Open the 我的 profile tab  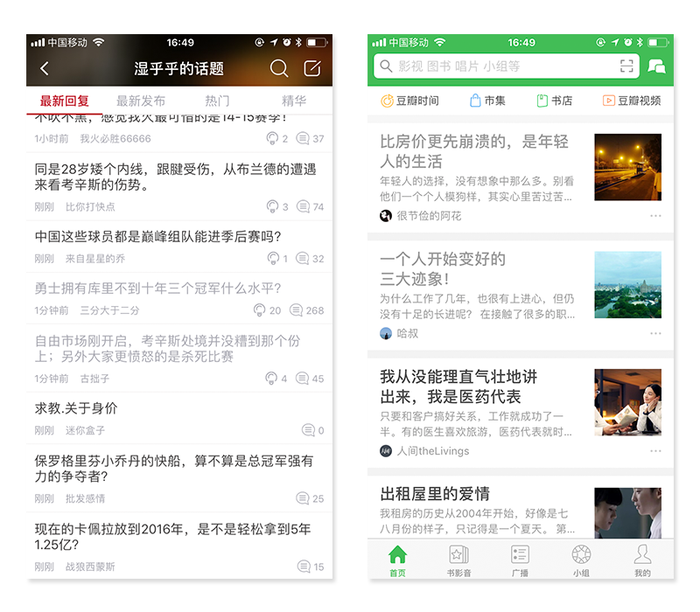click(x=644, y=560)
